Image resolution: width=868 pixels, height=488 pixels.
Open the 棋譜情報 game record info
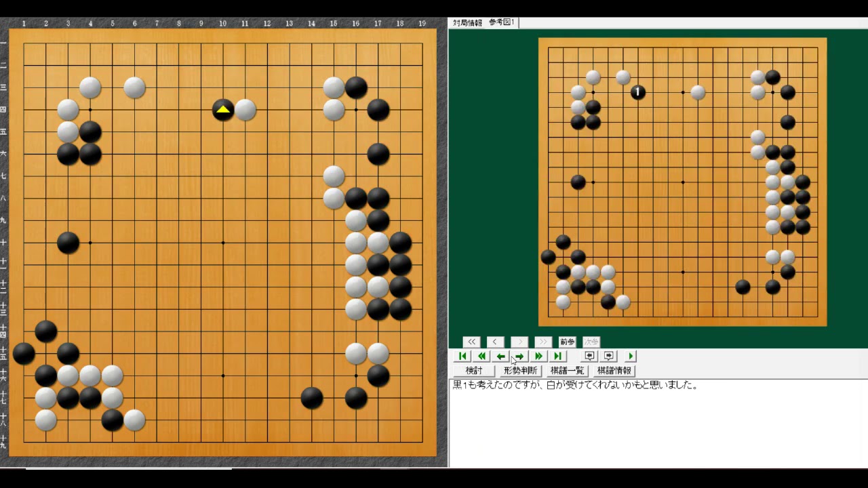(614, 371)
